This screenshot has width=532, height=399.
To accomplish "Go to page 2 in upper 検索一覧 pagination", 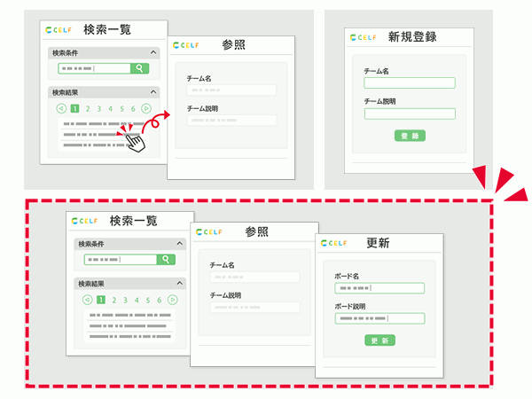I will (88, 109).
